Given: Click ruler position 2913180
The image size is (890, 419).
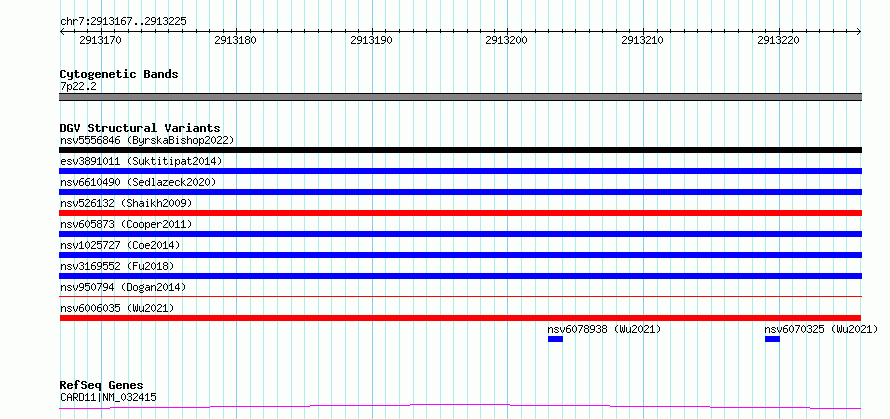Looking at the screenshot, I should pyautogui.click(x=236, y=40).
